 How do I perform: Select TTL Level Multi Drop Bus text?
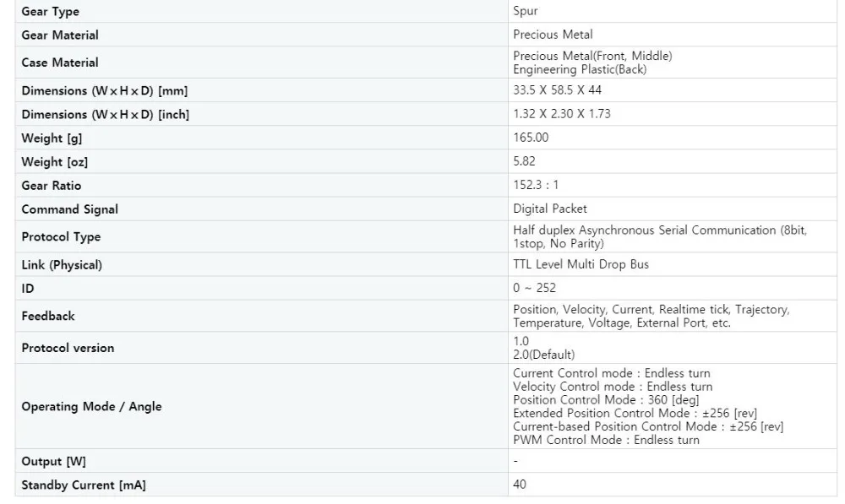[581, 264]
